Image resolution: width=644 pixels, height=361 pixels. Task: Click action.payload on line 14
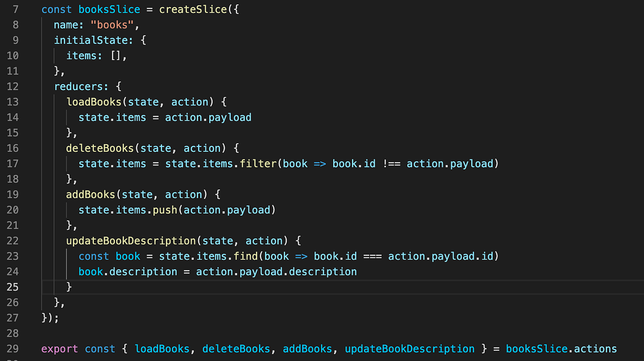207,117
